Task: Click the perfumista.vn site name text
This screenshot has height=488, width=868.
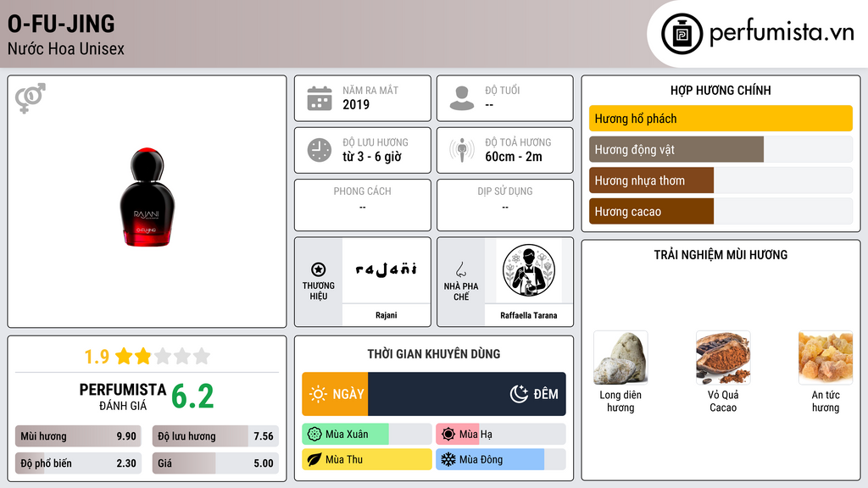Action: point(782,32)
